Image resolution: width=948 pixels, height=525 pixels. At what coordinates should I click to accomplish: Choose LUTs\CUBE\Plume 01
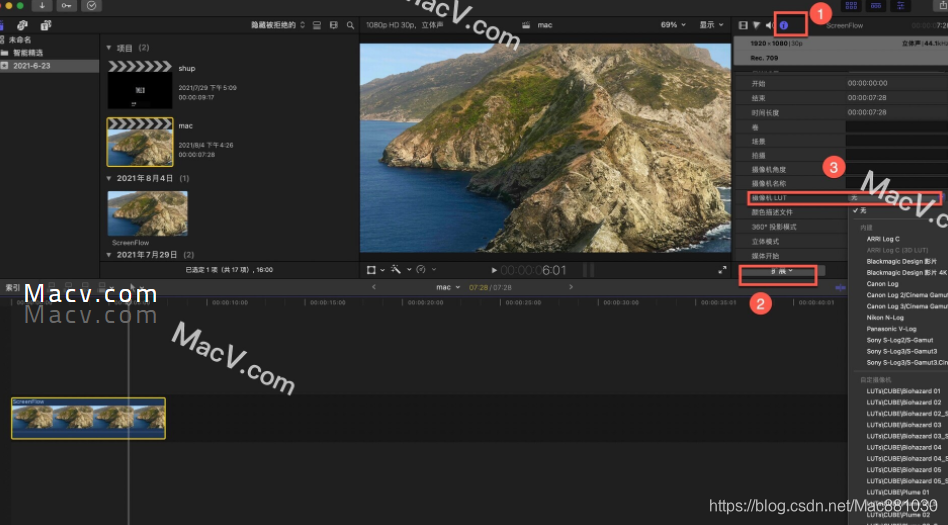click(x=898, y=492)
